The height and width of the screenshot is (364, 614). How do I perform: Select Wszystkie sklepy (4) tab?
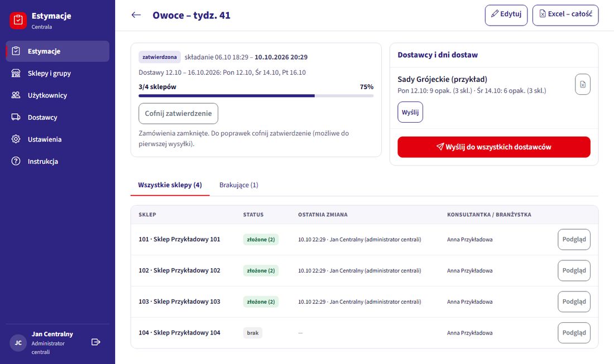[x=170, y=185]
